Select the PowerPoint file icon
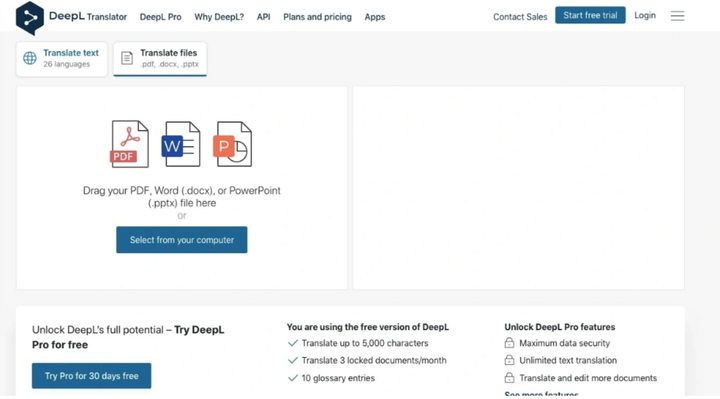Viewport: 720px width, 399px height. pyautogui.click(x=233, y=144)
